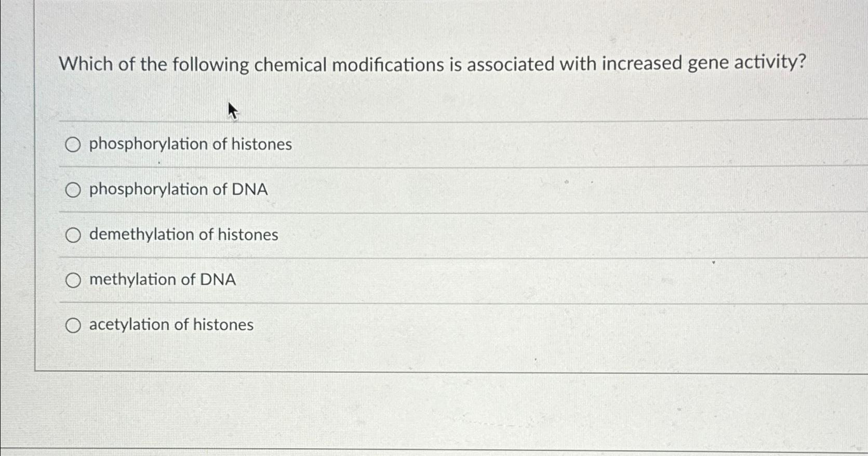
Task: Click the quiz question panel
Action: [x=442, y=208]
